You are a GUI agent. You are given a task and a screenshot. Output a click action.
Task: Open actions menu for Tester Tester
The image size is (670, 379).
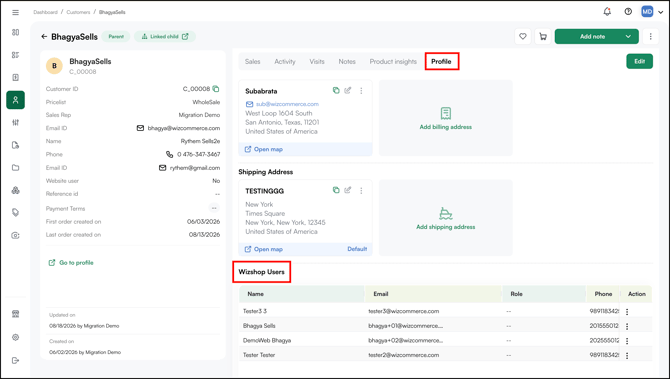tap(627, 355)
